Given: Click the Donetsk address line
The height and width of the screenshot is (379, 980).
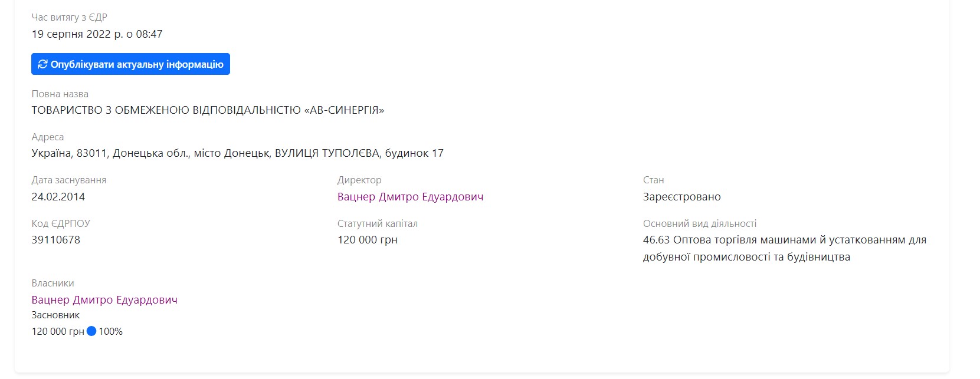Looking at the screenshot, I should tap(237, 153).
